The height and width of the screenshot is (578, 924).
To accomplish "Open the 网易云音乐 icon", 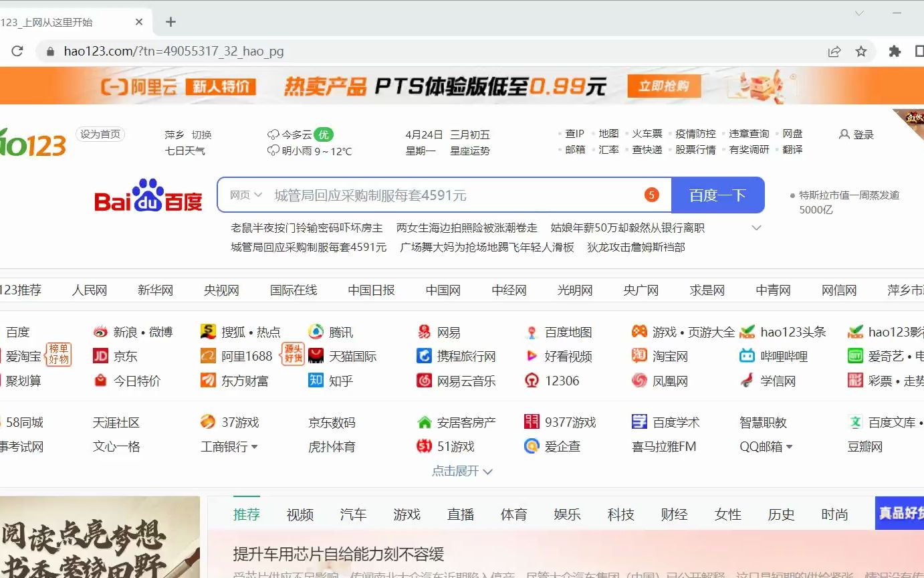I will pos(424,380).
